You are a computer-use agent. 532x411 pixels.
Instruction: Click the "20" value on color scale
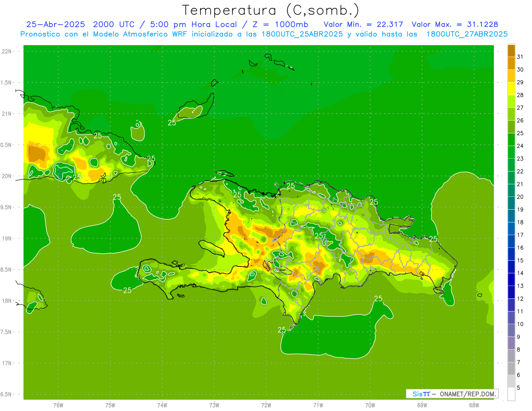pyautogui.click(x=520, y=197)
